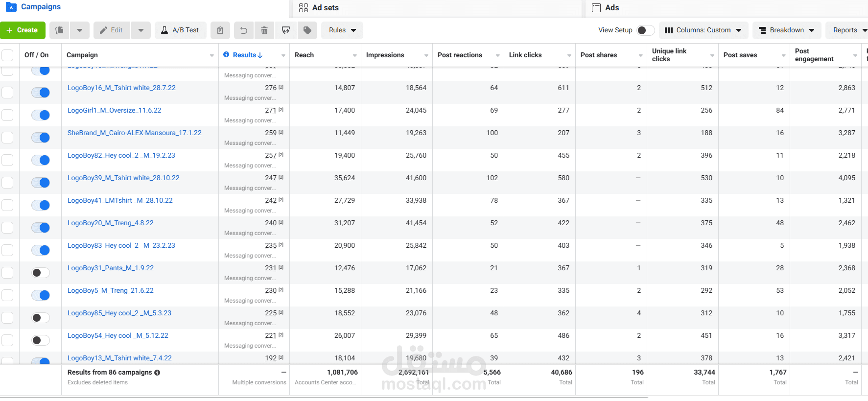Tick the checkbox for SheBrand_M_Cairo-ALEX-Mansoura_17.1.22 row

[7, 138]
